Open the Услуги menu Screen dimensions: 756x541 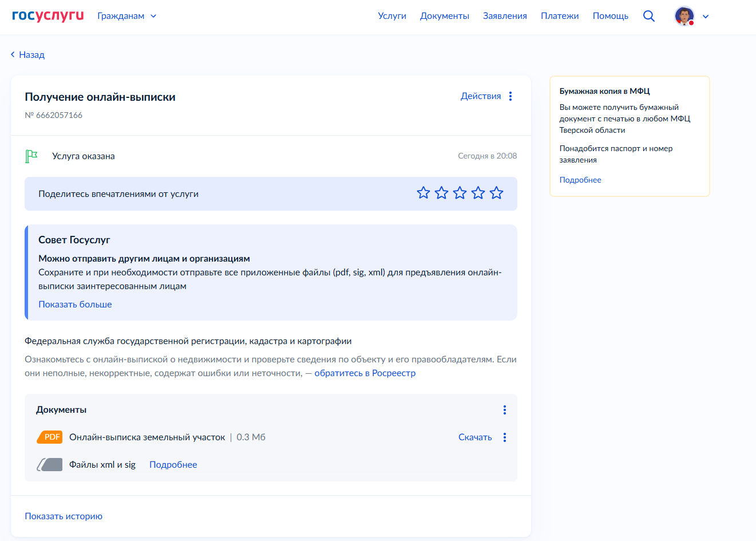pos(392,16)
